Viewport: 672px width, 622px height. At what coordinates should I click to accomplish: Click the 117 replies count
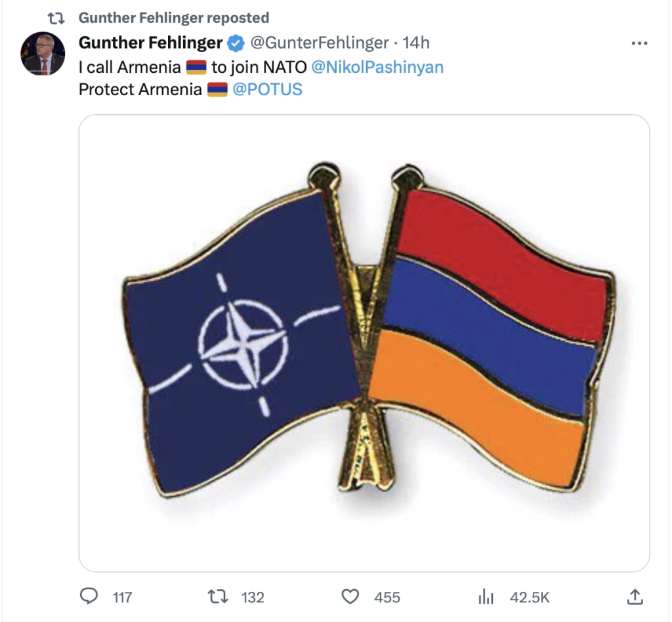pos(122,597)
